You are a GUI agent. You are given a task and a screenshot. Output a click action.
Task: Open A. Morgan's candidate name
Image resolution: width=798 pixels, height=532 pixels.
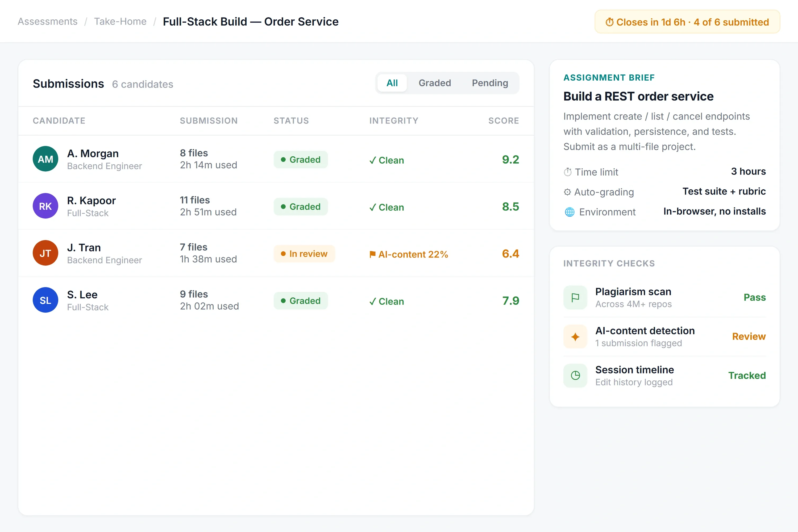93,153
